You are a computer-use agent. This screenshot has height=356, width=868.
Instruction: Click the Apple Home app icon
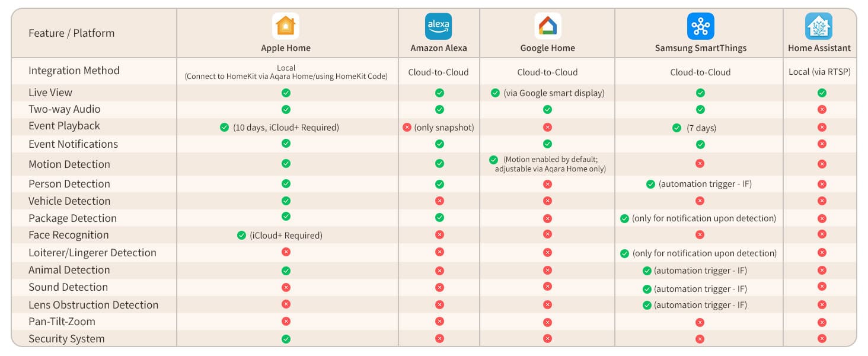click(286, 26)
